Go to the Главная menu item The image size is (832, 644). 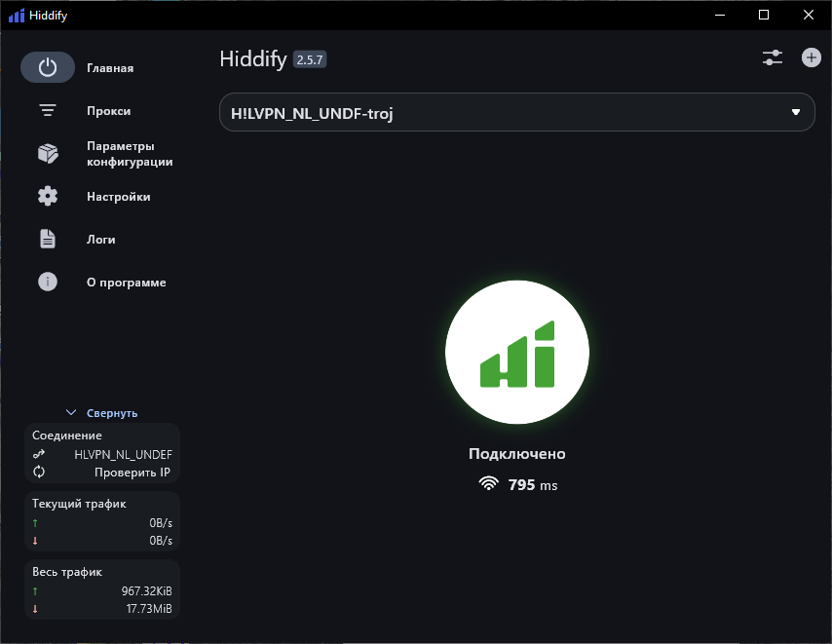(x=110, y=68)
